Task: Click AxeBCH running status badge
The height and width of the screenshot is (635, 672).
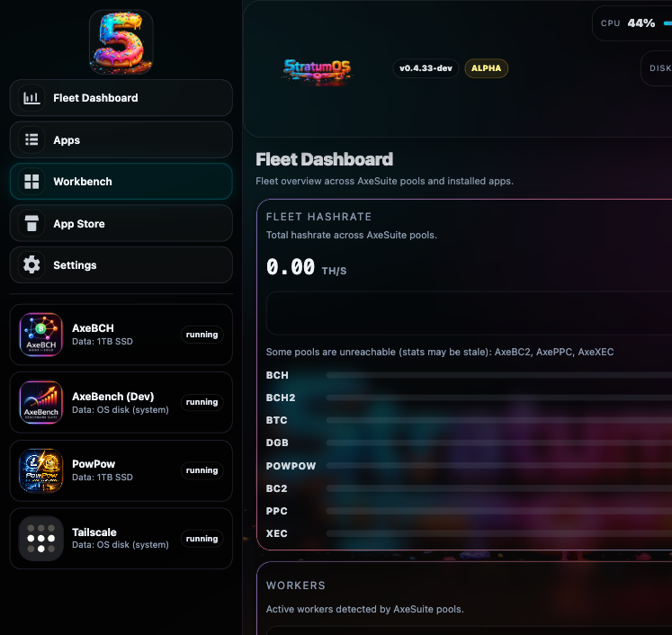Action: click(x=202, y=335)
